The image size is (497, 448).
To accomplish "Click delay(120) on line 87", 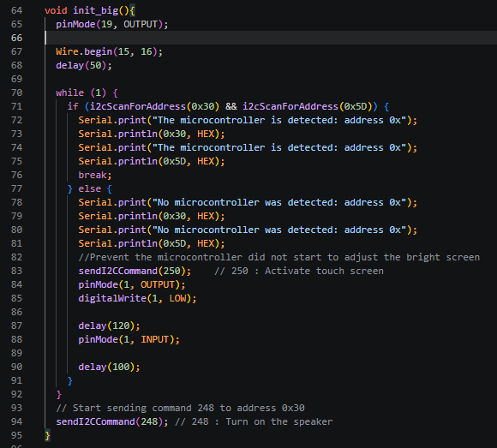I will [109, 326].
